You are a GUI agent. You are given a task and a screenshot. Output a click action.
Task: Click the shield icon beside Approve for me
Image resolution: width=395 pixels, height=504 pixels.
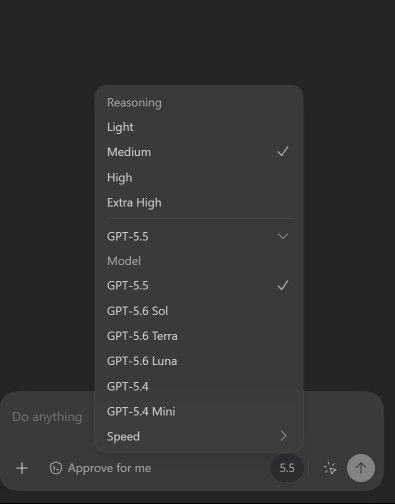click(56, 468)
